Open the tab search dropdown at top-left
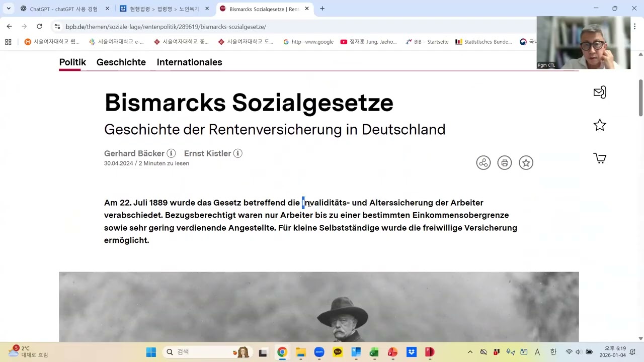Image resolution: width=644 pixels, height=362 pixels. [x=9, y=9]
